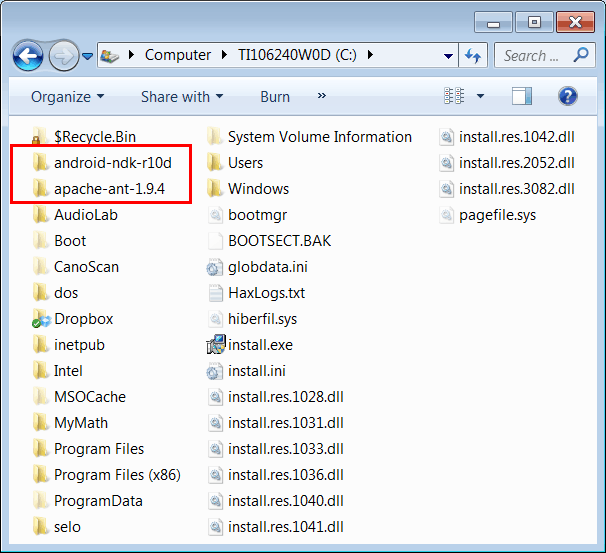Open the view options dropdown arrow
The image size is (606, 553).
pyautogui.click(x=480, y=96)
